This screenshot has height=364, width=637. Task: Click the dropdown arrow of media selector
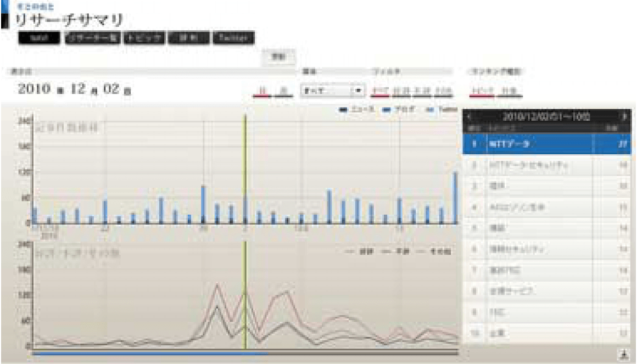pos(359,90)
